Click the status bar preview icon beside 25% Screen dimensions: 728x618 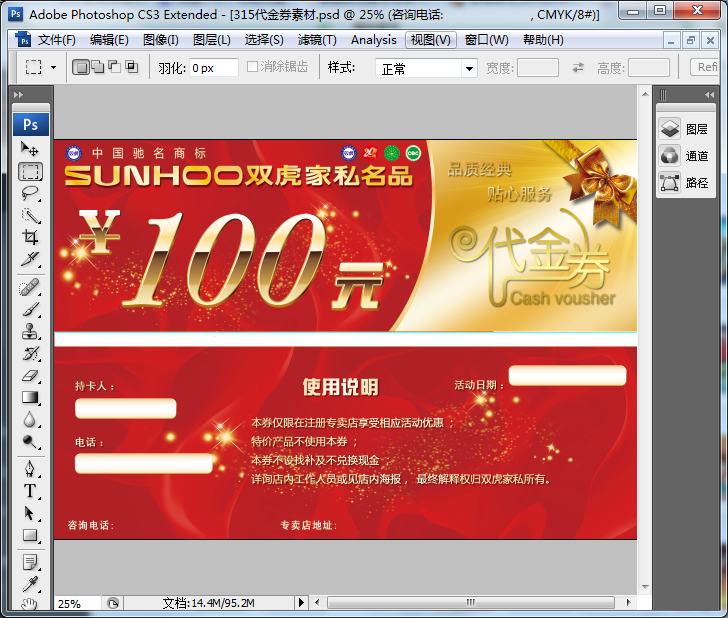point(113,603)
